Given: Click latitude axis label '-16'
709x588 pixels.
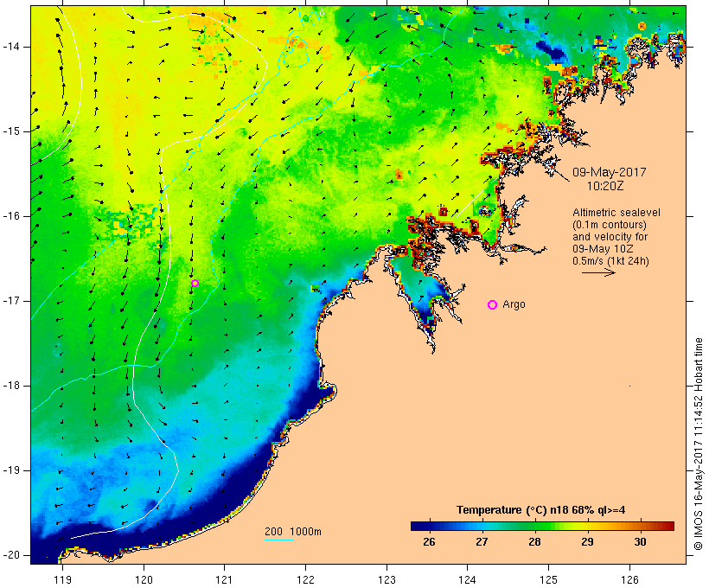Looking at the screenshot, I should (x=11, y=216).
